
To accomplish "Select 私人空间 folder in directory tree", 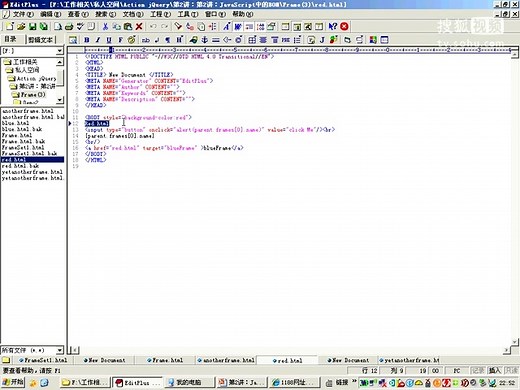I will (x=27, y=70).
